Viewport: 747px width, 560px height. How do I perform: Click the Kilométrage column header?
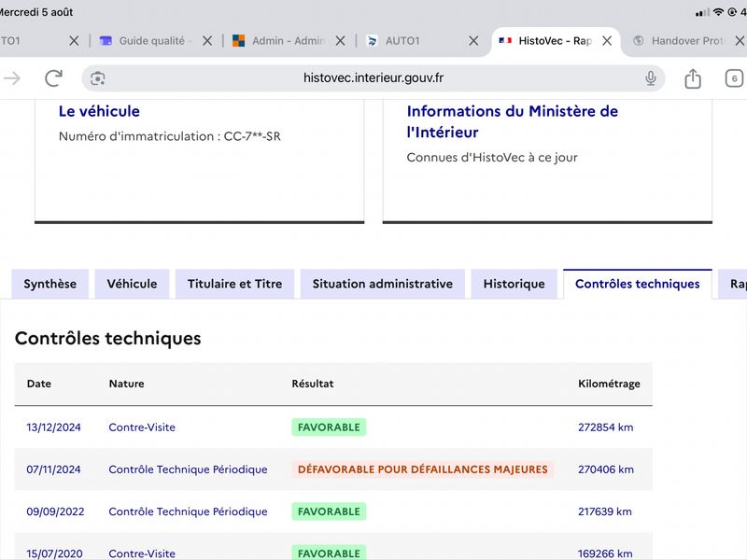tap(609, 384)
